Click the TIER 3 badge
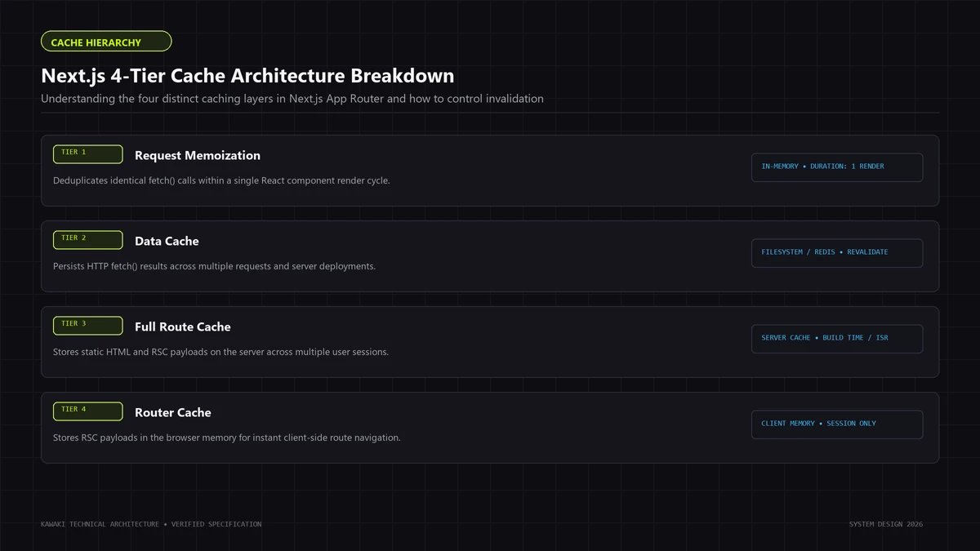The image size is (980, 551). pos(87,325)
